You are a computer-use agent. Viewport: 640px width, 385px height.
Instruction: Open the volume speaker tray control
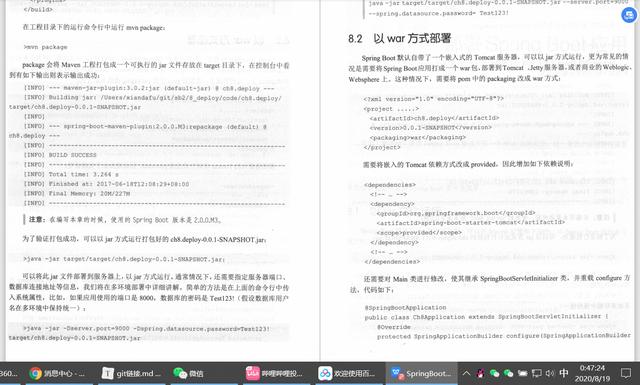[x=550, y=373]
